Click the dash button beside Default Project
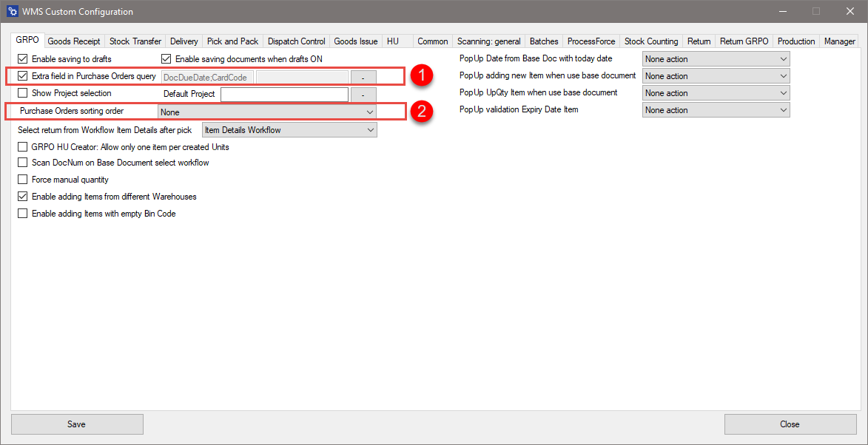This screenshot has height=445, width=868. [363, 95]
